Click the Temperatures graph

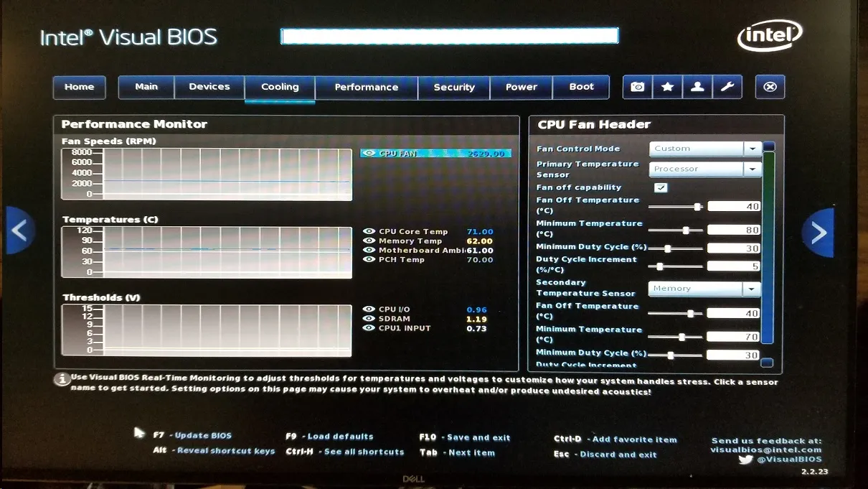(x=207, y=252)
